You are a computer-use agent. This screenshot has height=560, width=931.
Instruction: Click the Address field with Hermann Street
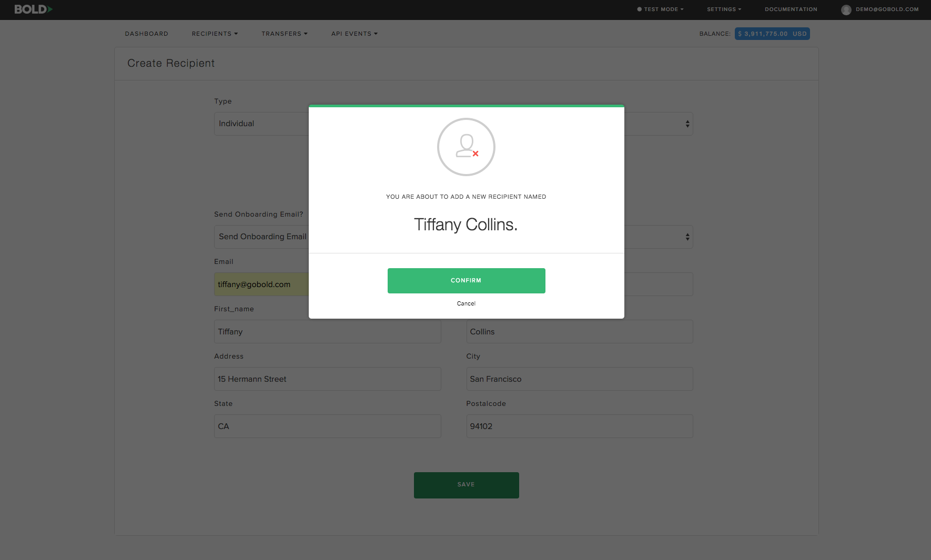[327, 379]
